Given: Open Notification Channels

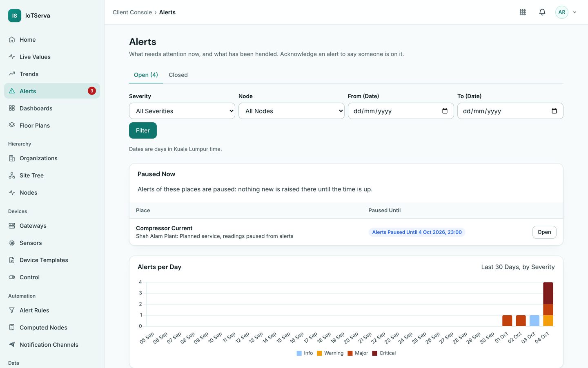Looking at the screenshot, I should pos(52,345).
